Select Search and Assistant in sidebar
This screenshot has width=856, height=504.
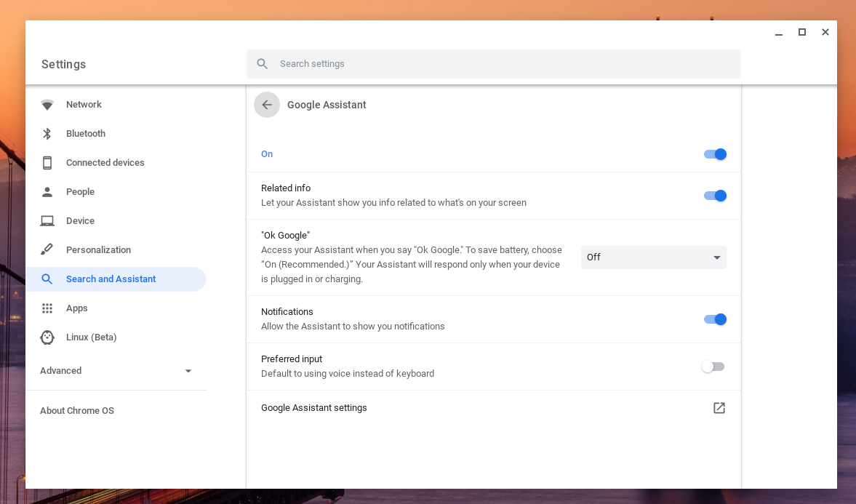(x=111, y=279)
